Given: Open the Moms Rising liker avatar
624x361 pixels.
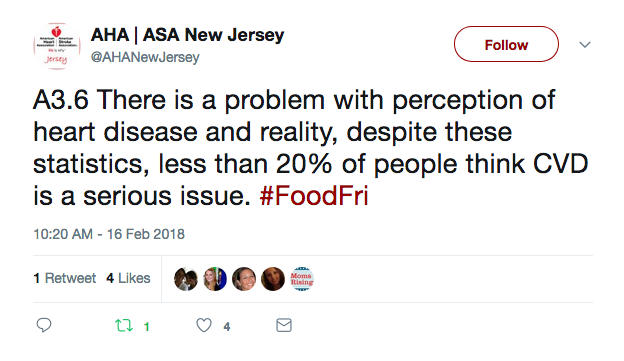Looking at the screenshot, I should click(302, 279).
